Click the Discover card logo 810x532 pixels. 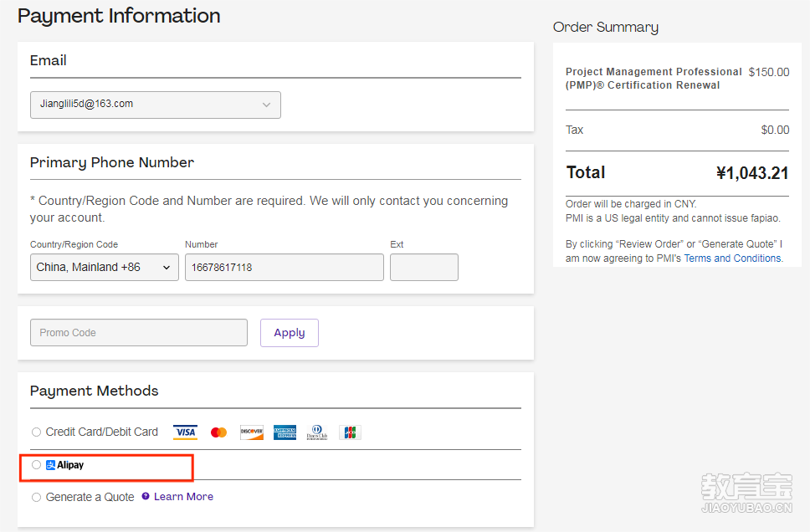[x=252, y=432]
